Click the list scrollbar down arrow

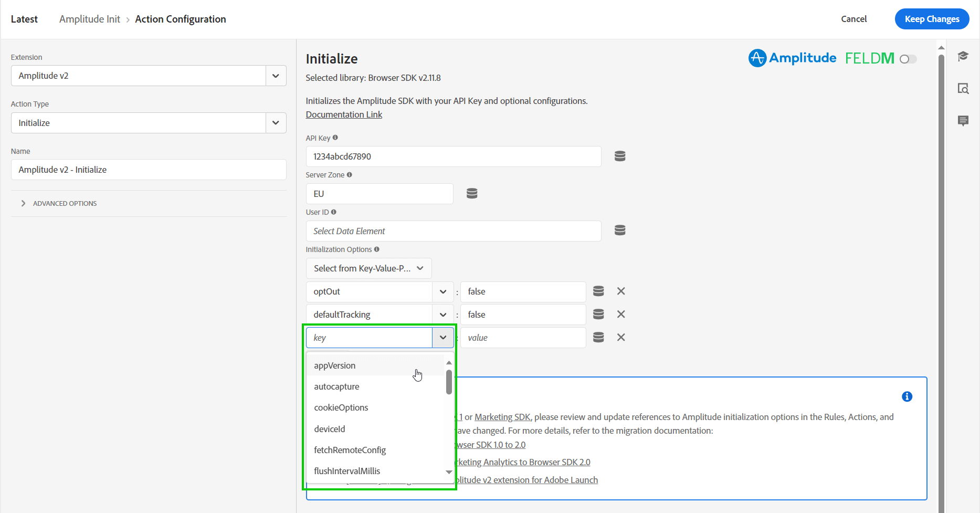click(x=449, y=472)
